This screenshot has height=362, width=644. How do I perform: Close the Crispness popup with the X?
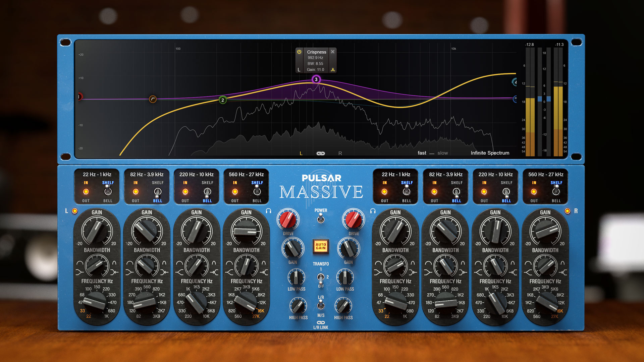click(332, 52)
